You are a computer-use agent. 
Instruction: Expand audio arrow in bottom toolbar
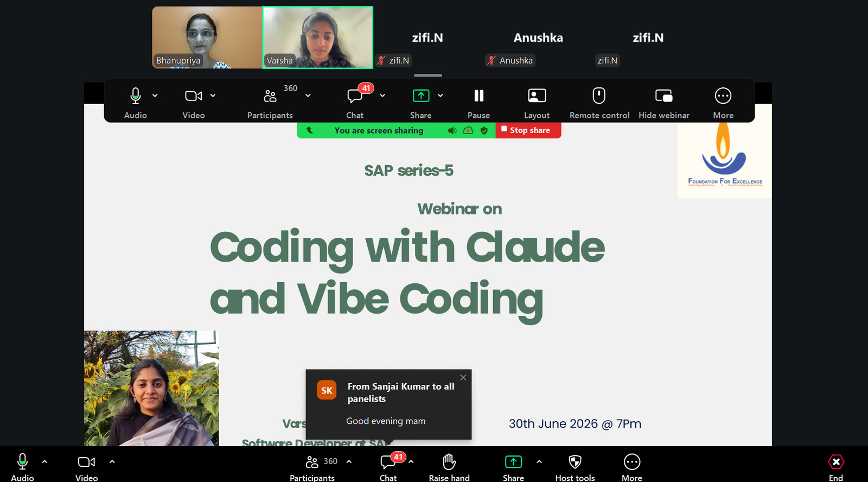point(44,461)
